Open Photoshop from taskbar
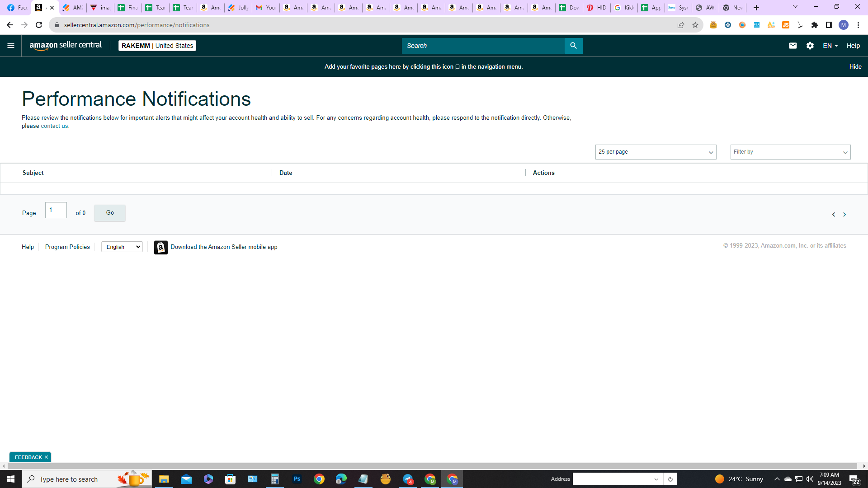 pos(297,479)
